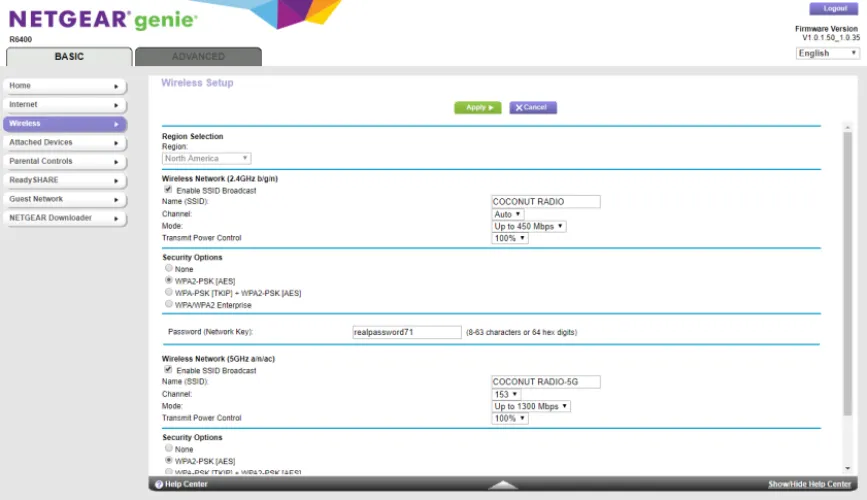Screen dimensions: 867x500
Task: Click the green Apply button
Action: pos(477,107)
